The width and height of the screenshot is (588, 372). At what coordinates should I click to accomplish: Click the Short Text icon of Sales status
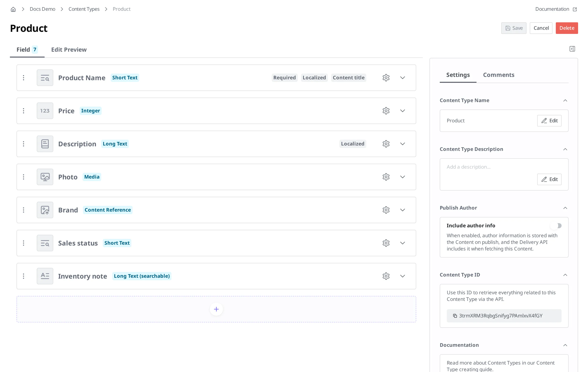pyautogui.click(x=45, y=243)
